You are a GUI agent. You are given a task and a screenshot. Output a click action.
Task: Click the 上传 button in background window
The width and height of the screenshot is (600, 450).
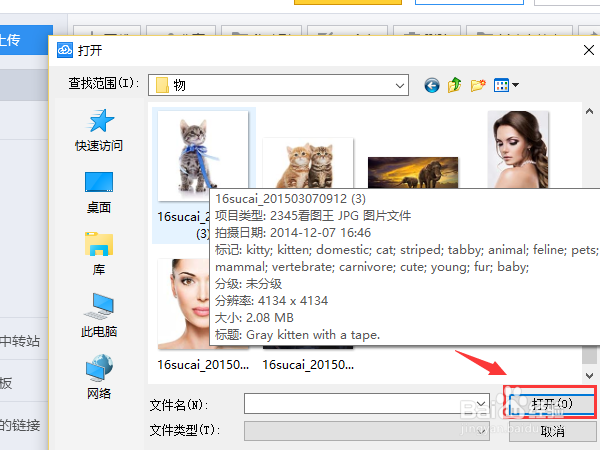(x=26, y=40)
